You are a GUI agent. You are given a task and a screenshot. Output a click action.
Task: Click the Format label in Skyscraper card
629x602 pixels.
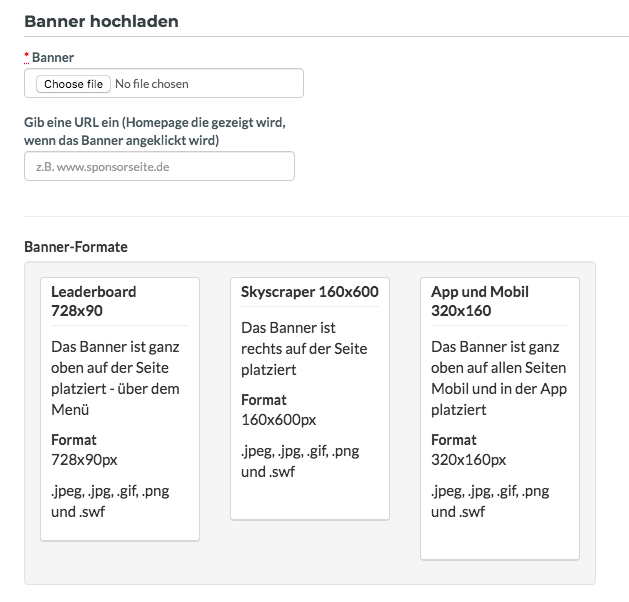tap(264, 400)
